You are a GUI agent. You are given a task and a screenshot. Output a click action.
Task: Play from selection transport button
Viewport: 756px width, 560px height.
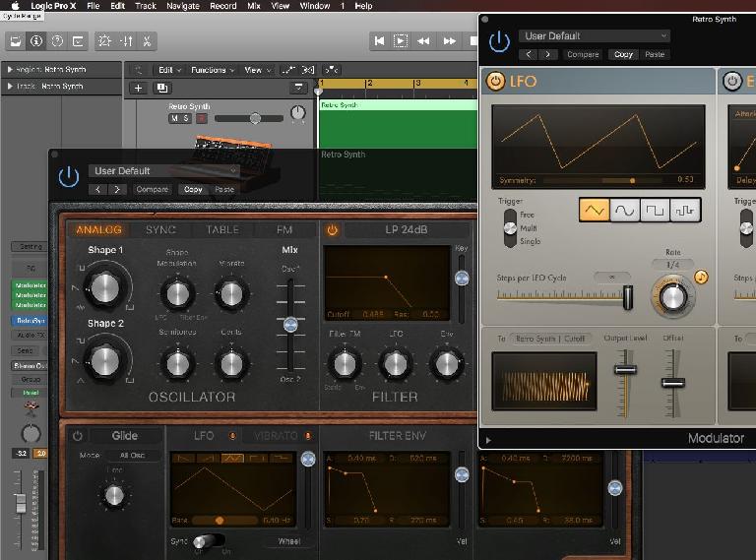click(x=401, y=41)
